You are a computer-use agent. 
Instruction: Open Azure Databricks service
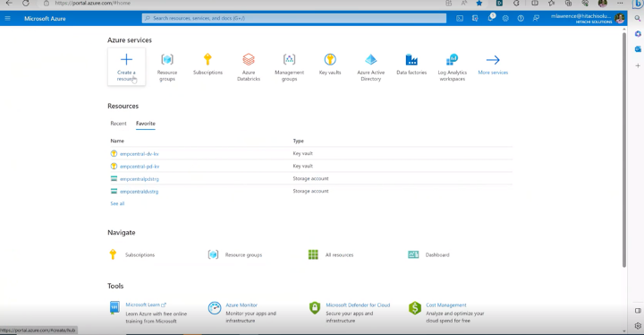[249, 67]
